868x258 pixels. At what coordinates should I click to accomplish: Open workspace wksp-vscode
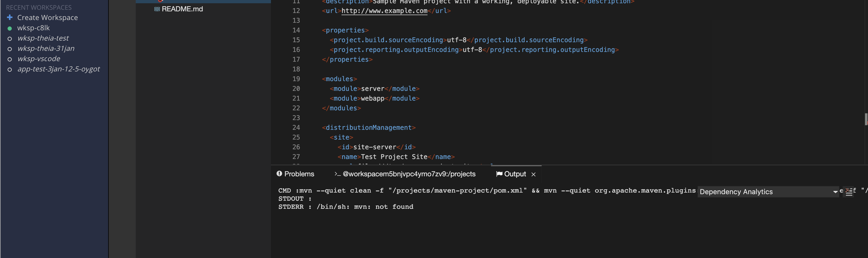pos(39,59)
